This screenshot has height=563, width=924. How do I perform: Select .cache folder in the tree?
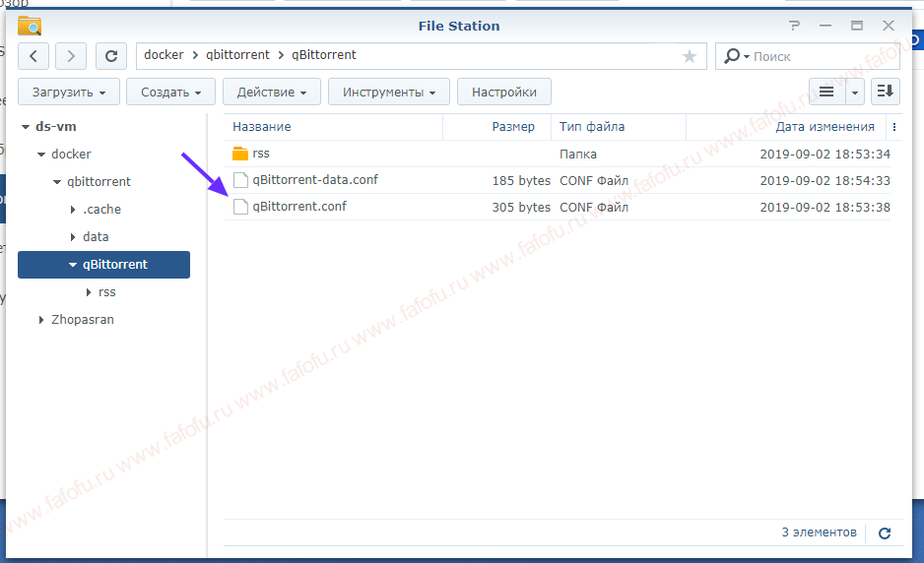tap(101, 209)
